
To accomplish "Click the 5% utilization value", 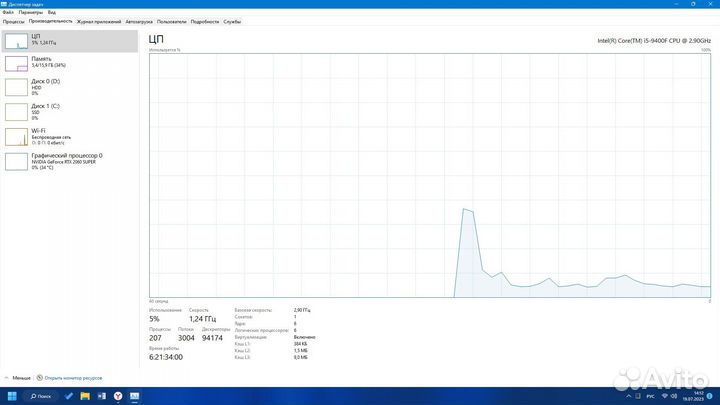I will pos(154,319).
